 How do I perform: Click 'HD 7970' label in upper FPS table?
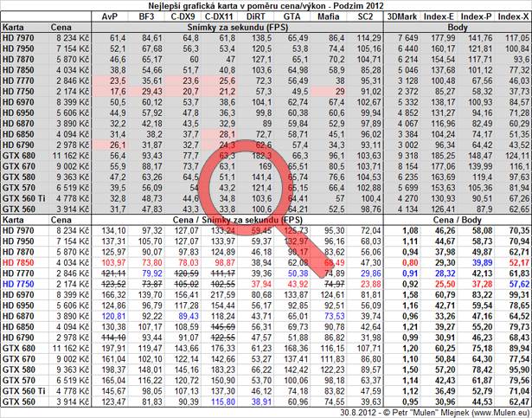point(18,38)
